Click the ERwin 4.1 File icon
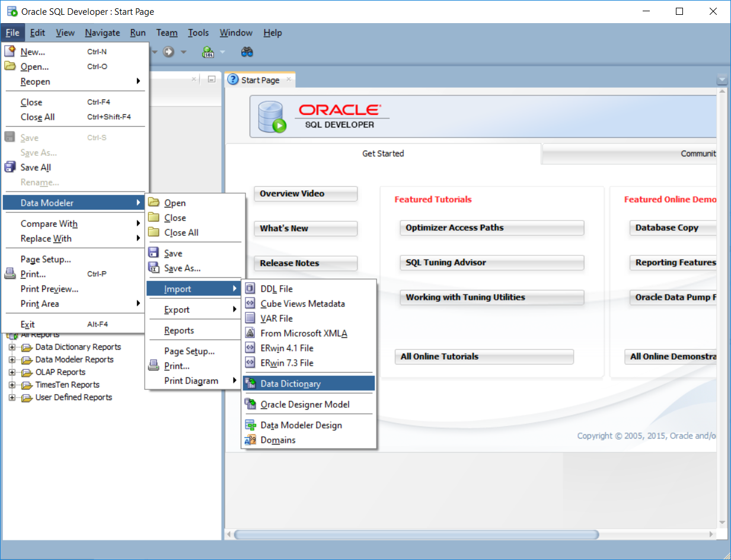The image size is (731, 560). [x=250, y=348]
